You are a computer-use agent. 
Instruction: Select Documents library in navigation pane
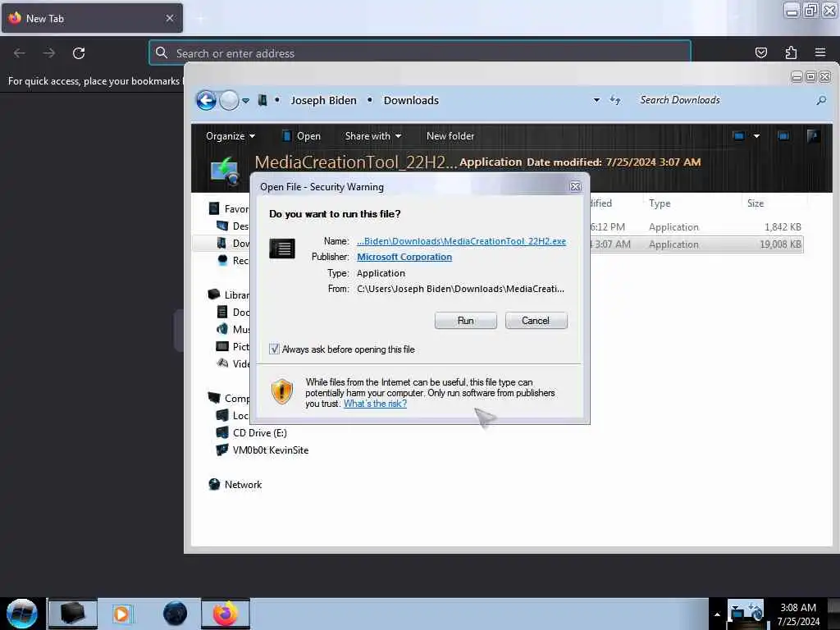[233, 312]
